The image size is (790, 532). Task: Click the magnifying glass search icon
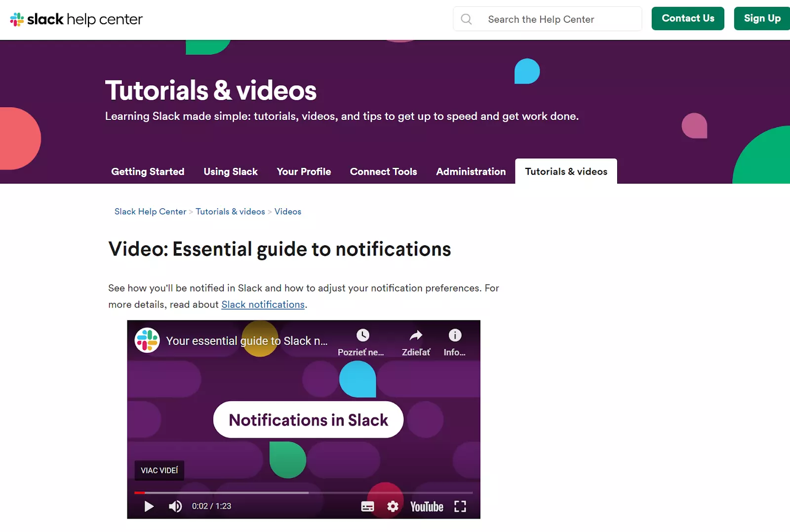[466, 19]
